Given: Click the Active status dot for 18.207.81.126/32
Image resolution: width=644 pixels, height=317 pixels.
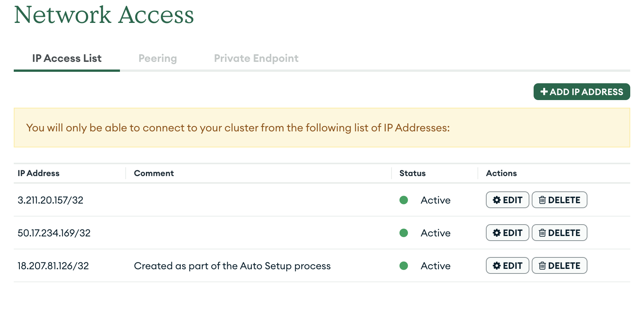Looking at the screenshot, I should [x=404, y=265].
